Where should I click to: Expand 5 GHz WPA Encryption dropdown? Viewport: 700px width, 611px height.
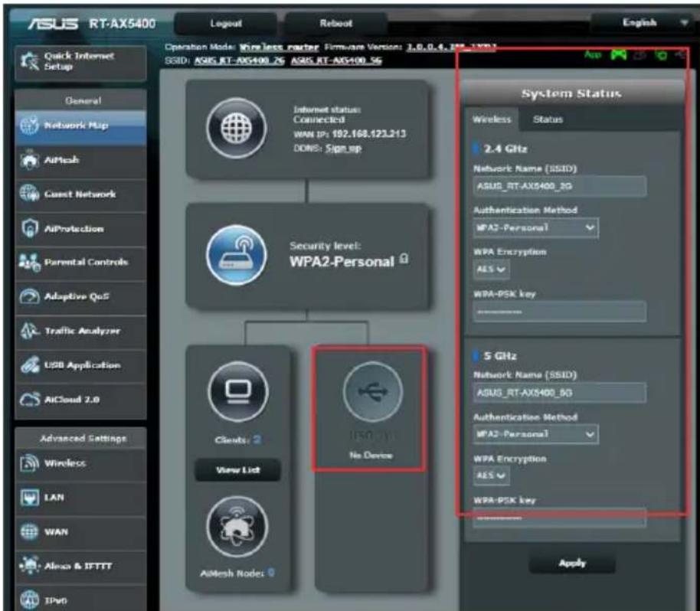pos(491,475)
